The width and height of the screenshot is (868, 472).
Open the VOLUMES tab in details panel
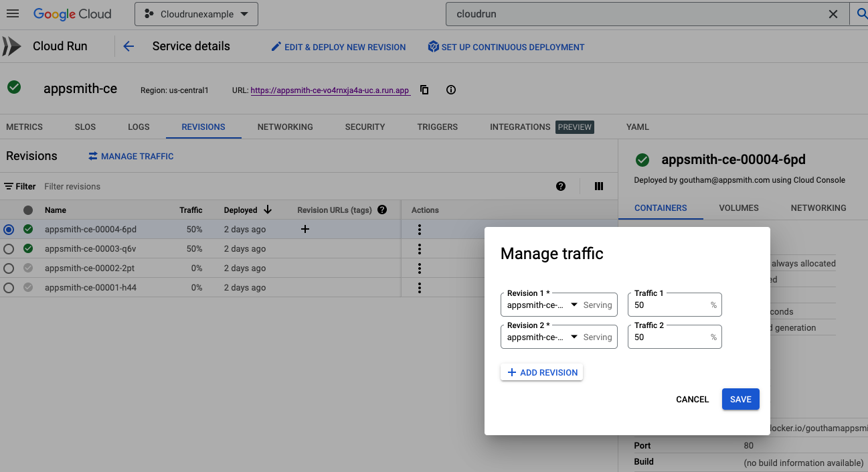[738, 208]
